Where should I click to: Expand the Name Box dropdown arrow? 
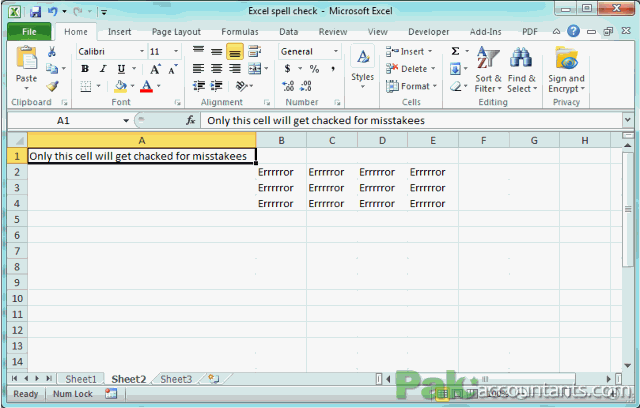126,120
